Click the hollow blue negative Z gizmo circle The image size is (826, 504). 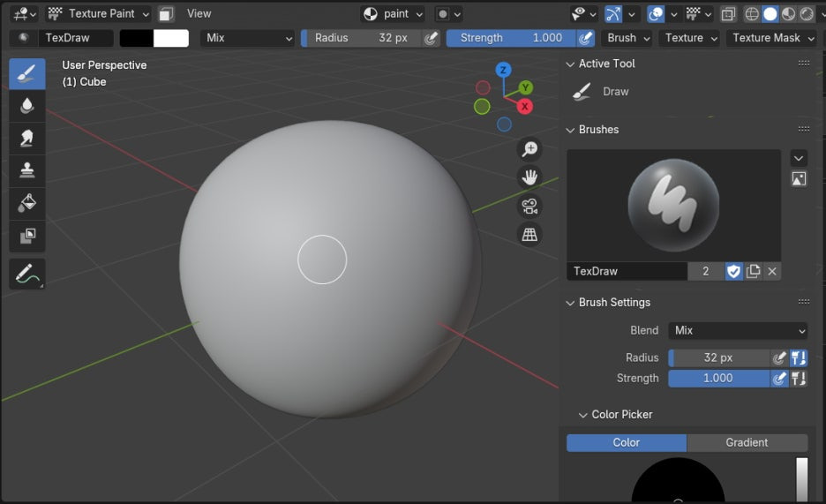tap(504, 124)
